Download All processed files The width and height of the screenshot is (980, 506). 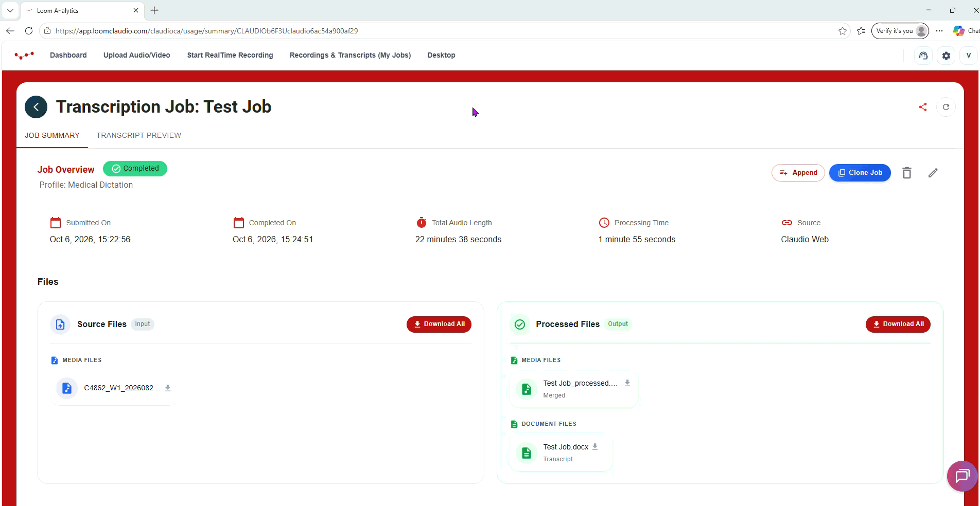pyautogui.click(x=898, y=324)
